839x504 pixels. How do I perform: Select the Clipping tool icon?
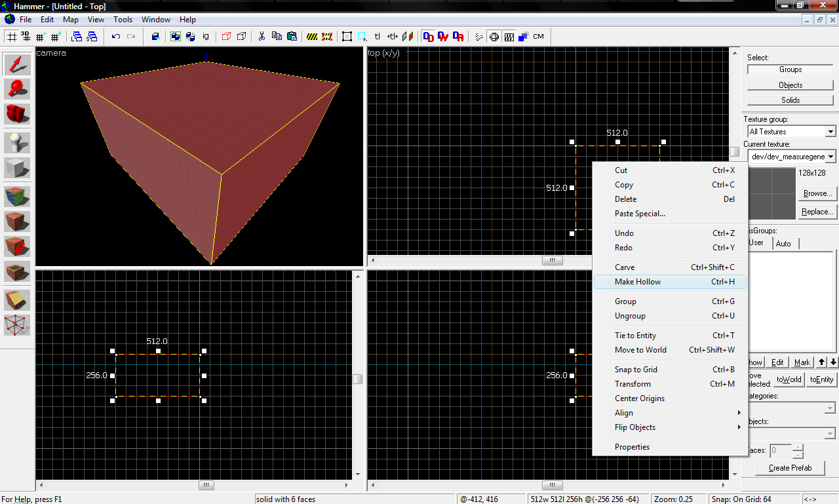(18, 300)
